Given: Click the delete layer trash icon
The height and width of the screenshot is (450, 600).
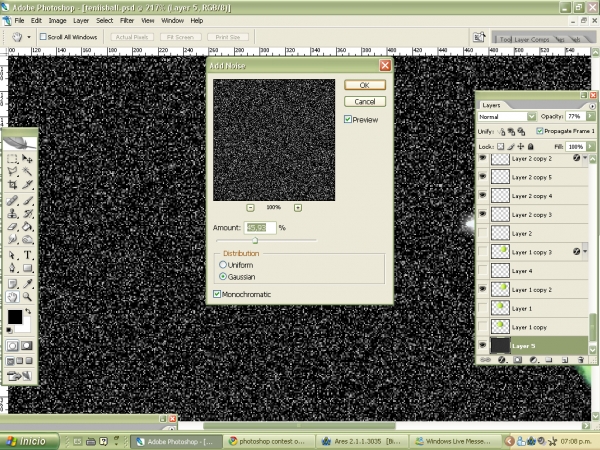Looking at the screenshot, I should coord(580,360).
